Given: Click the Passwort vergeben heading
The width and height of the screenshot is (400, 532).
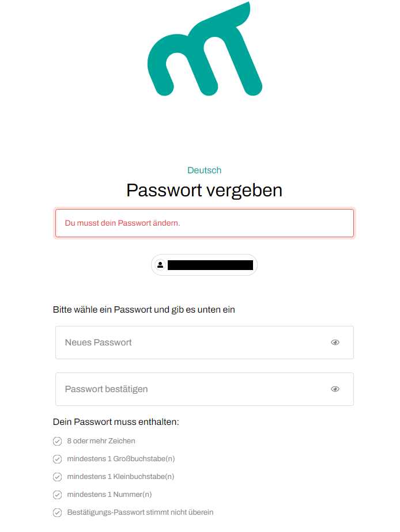Looking at the screenshot, I should click(x=204, y=190).
